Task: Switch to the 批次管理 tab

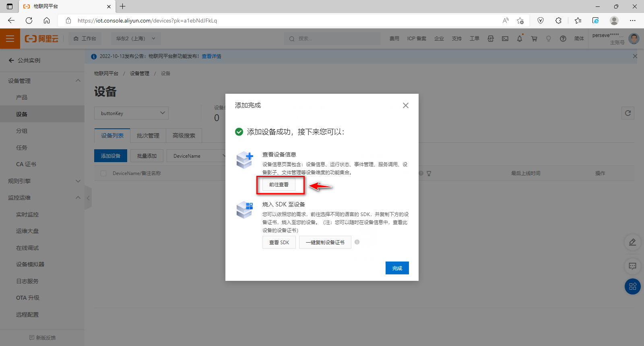Action: [148, 136]
